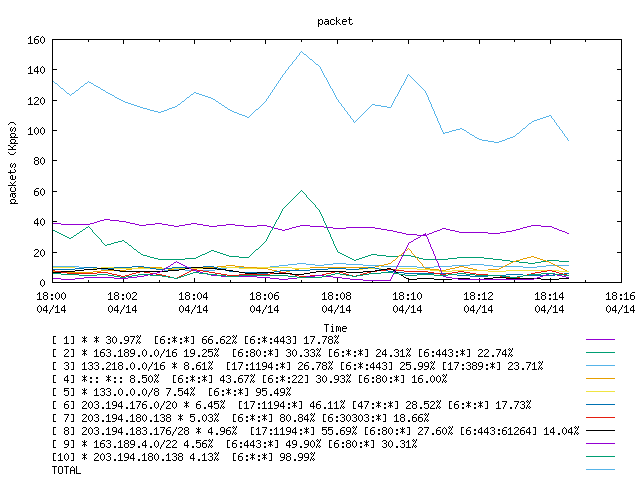
Task: Click the 18:06 04/14 time axis label
Action: pos(264,302)
